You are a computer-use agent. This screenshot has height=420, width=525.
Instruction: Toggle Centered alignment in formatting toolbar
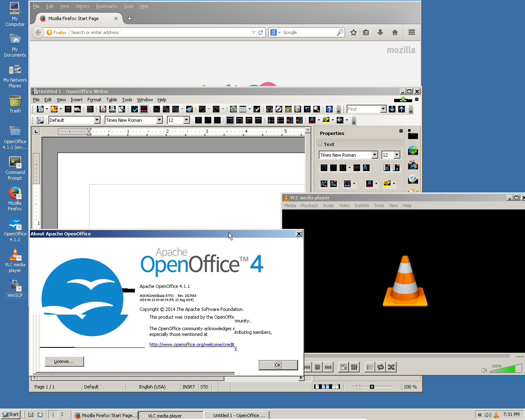pos(240,120)
